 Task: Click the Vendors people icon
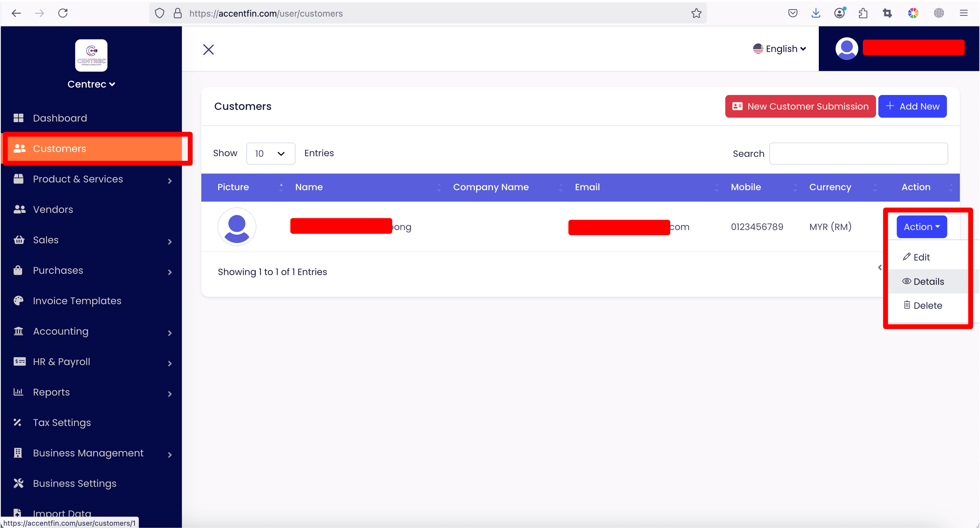(19, 210)
